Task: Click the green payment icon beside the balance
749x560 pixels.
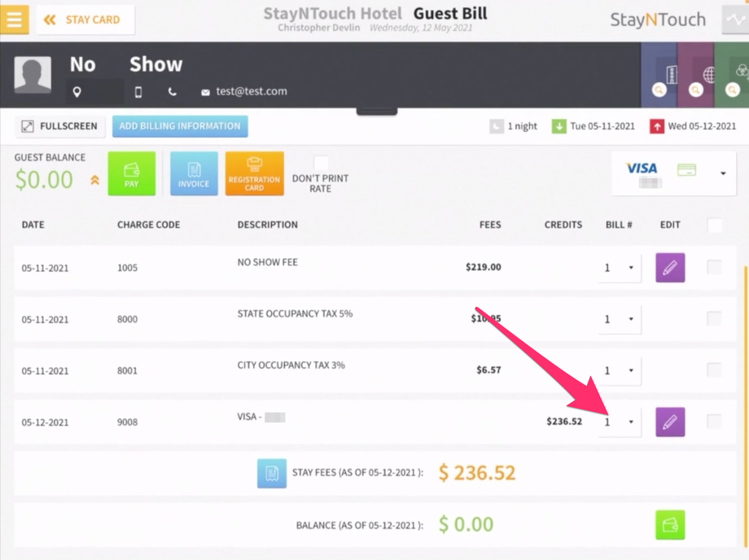Action: tap(669, 524)
